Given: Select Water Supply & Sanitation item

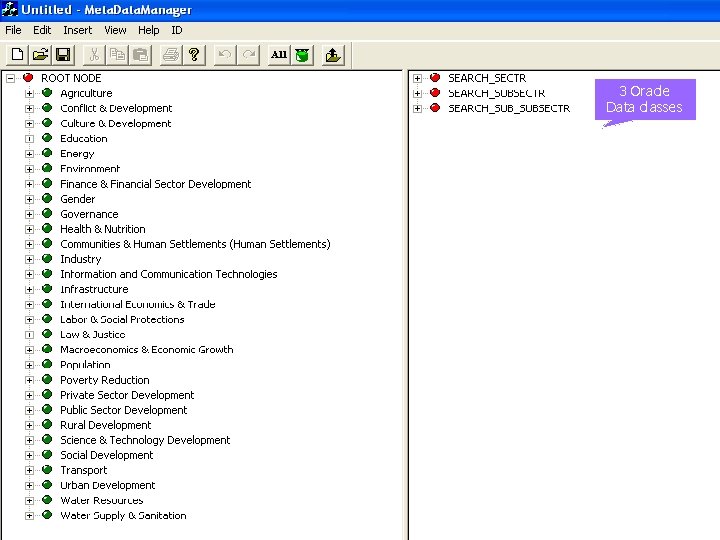Looking at the screenshot, I should 123,516.
